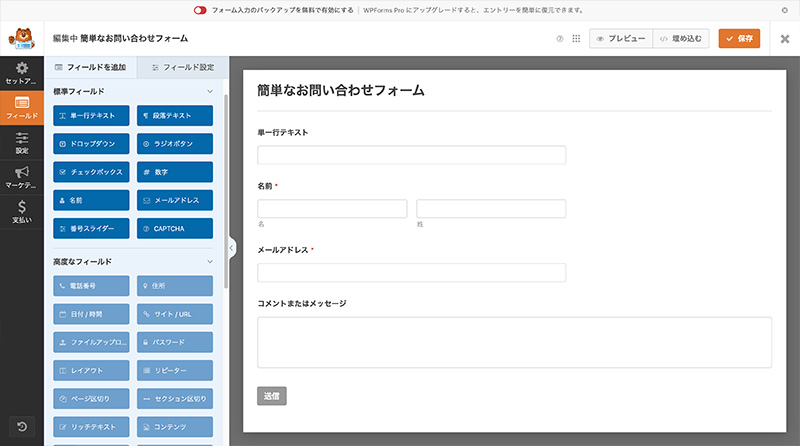Open the 設定 sliders panel in sidebar

point(21,143)
